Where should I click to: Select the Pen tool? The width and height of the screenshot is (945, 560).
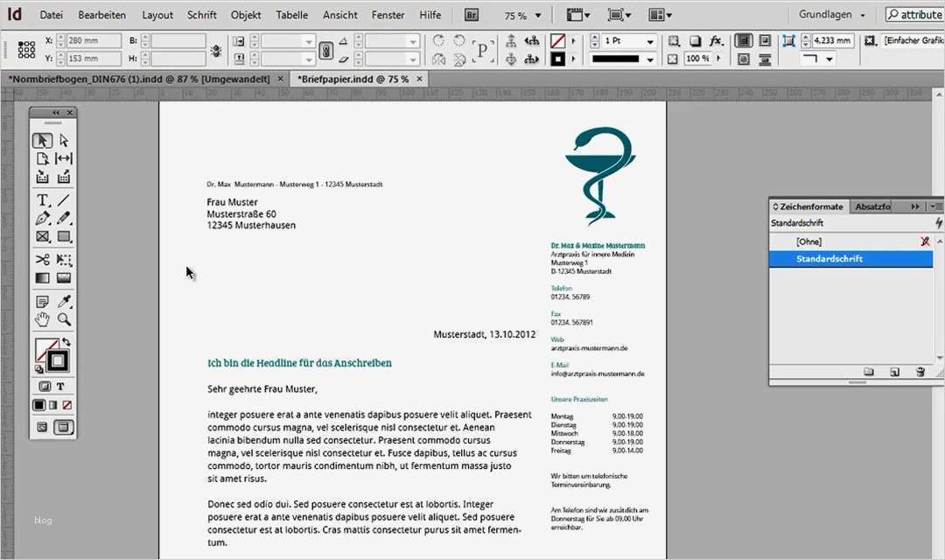tap(41, 217)
